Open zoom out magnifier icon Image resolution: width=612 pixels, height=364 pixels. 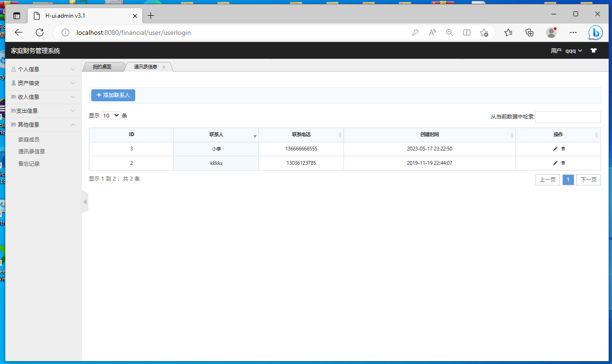tap(450, 32)
